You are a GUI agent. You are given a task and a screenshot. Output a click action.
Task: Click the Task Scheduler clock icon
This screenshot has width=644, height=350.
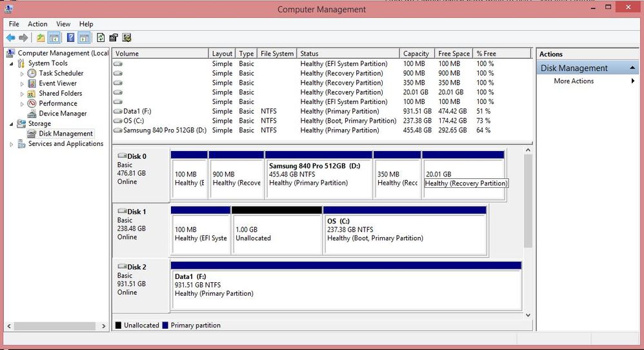point(32,73)
